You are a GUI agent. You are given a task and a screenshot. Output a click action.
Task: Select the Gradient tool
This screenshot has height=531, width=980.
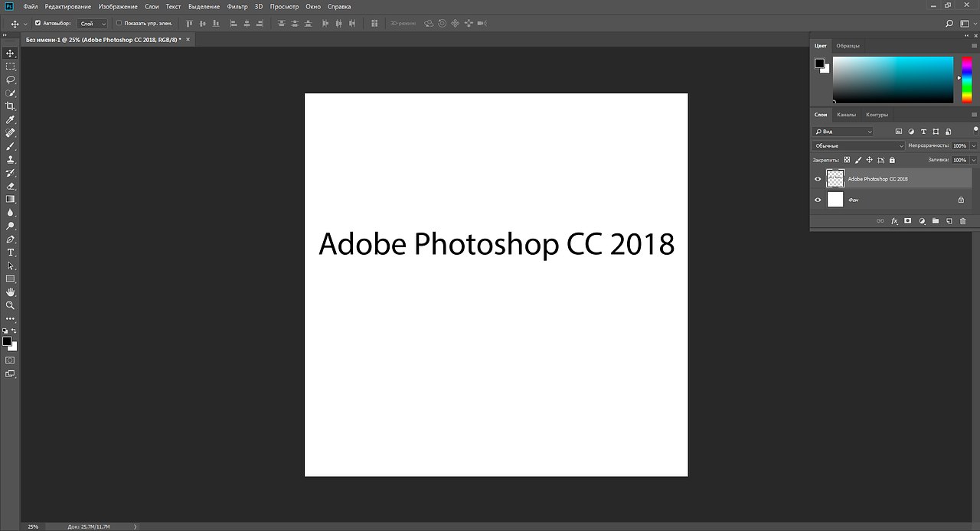tap(11, 199)
